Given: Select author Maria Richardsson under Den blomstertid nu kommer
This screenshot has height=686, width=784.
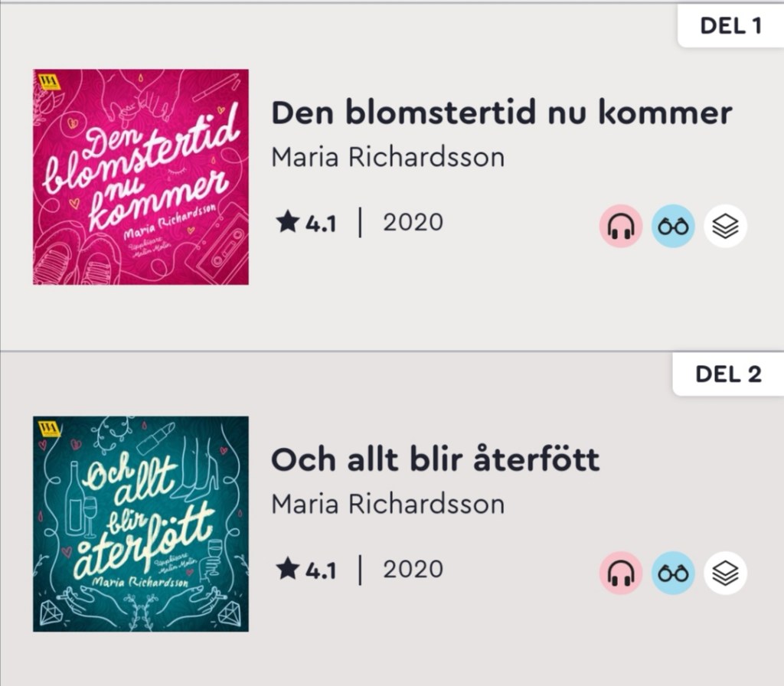Looking at the screenshot, I should click(x=388, y=157).
